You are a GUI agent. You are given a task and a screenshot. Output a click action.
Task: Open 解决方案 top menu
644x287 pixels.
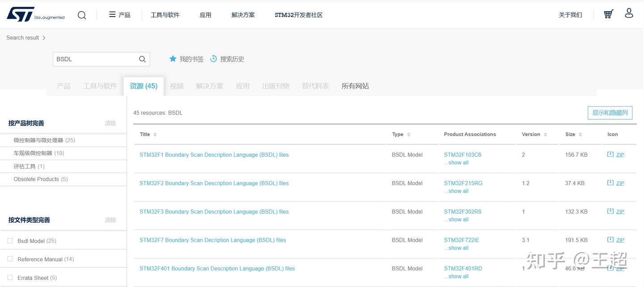point(243,15)
